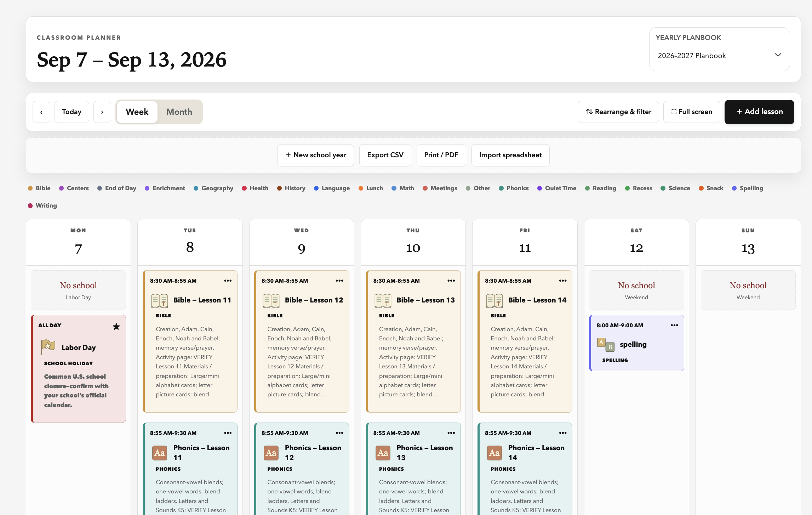This screenshot has height=515, width=812.
Task: Open the Bible Lesson 12 book icon
Action: pos(271,301)
